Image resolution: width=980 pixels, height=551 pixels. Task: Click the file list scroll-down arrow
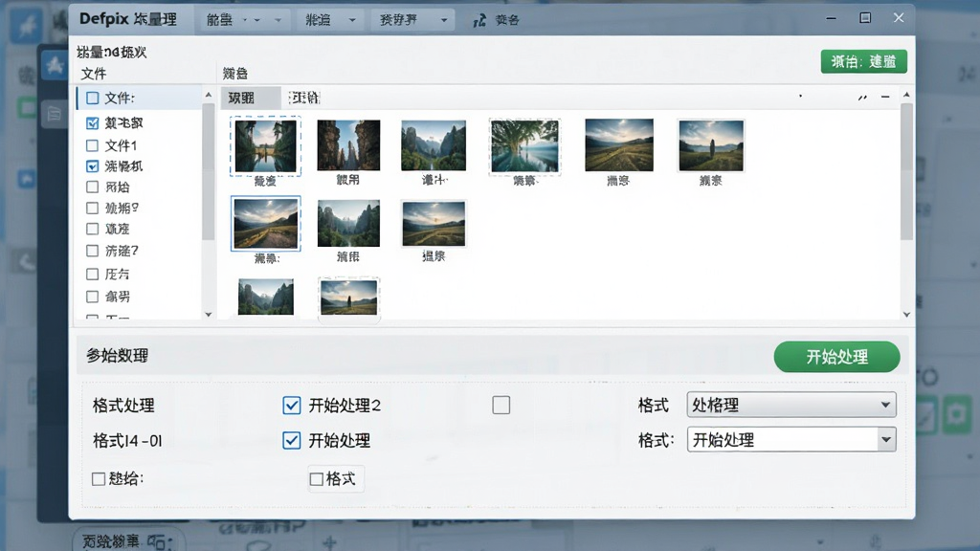click(x=208, y=314)
